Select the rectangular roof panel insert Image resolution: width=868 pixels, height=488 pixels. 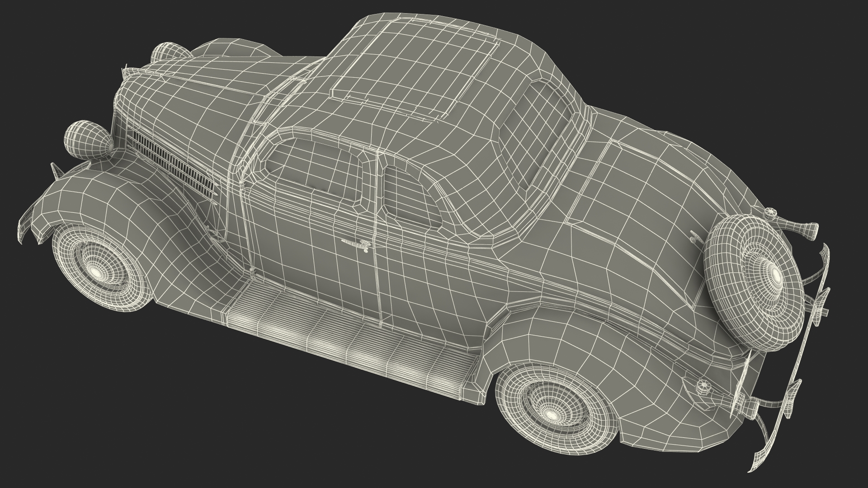click(416, 68)
